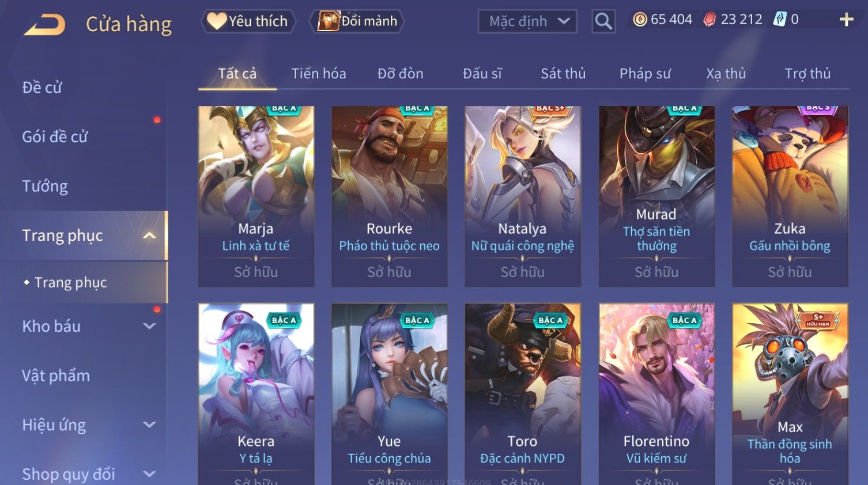
Task: Tap the golden back arrow icon
Action: pos(44,25)
